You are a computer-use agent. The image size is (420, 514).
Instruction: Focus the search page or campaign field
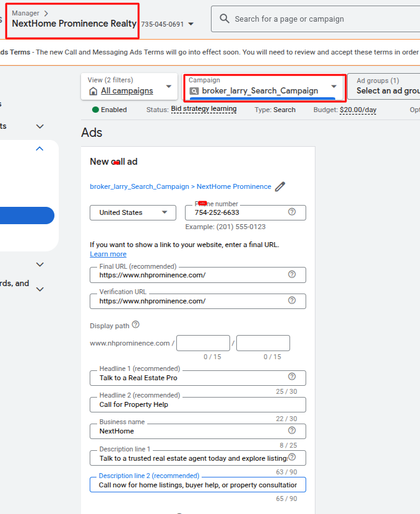[315, 19]
